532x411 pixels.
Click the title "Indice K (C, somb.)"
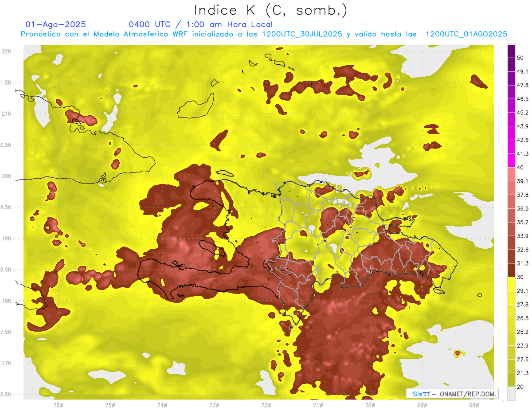(270, 10)
